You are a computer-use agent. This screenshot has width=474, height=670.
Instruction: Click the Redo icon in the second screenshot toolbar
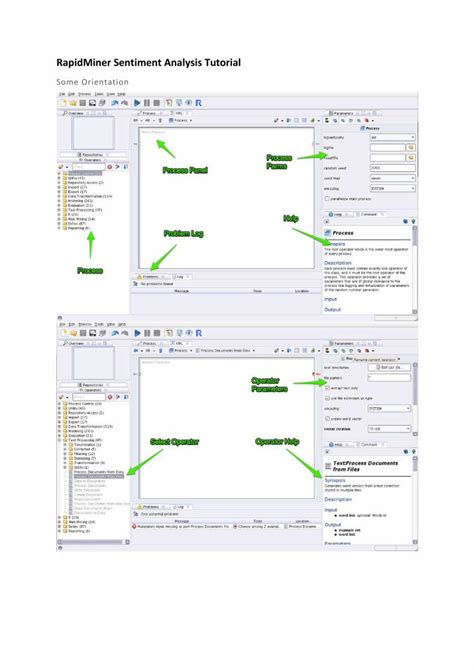pos(124,333)
